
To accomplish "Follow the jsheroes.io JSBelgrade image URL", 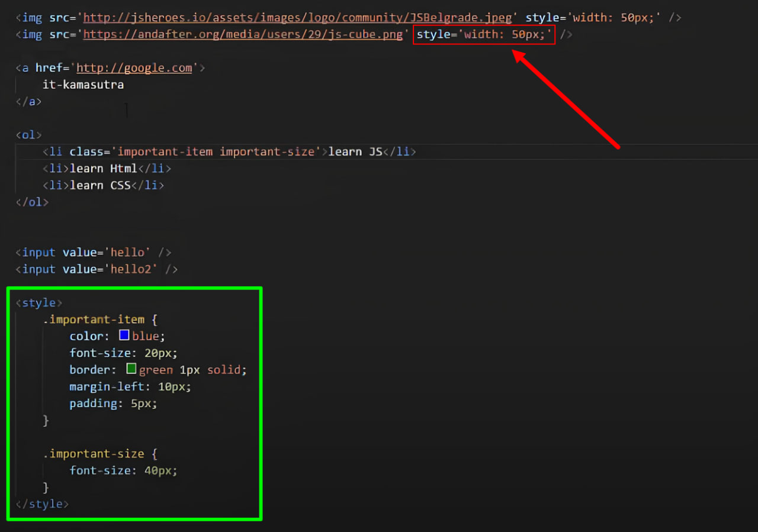I will [x=297, y=18].
